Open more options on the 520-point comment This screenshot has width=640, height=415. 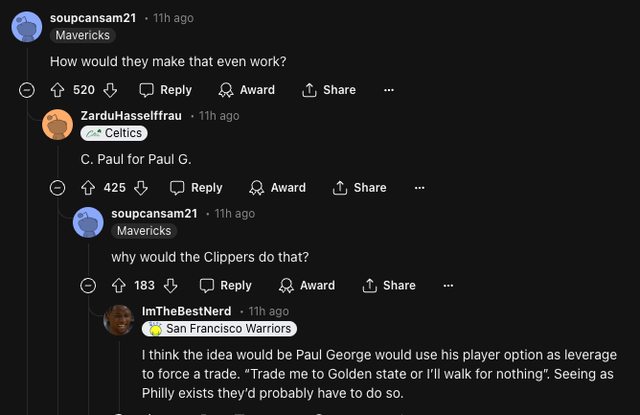click(389, 90)
